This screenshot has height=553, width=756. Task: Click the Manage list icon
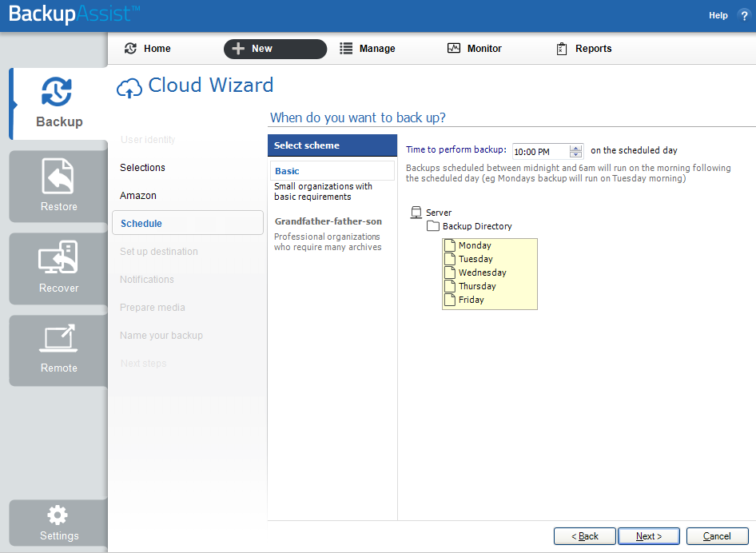click(346, 48)
